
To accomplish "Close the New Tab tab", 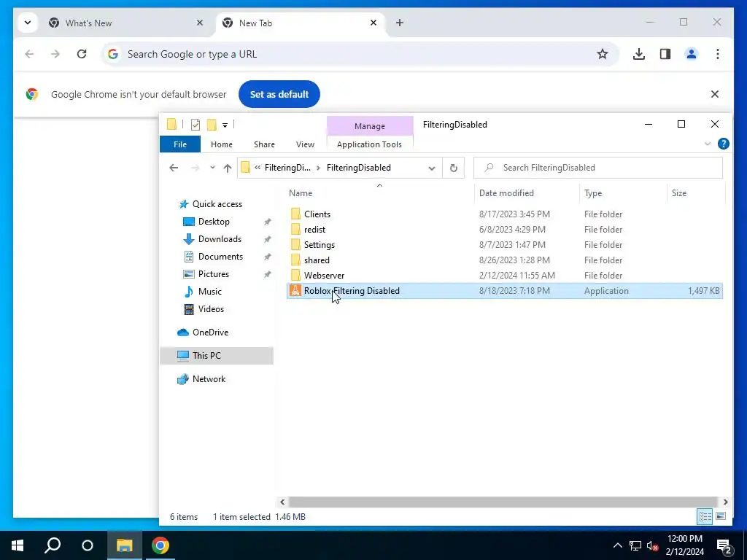I will [373, 23].
